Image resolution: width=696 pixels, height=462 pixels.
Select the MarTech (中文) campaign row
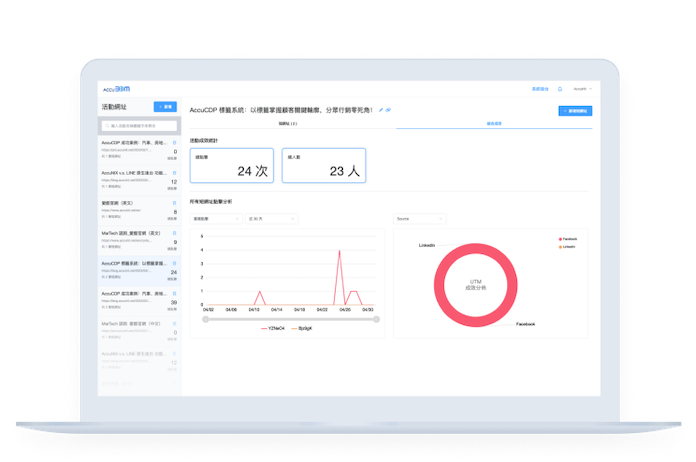tap(139, 331)
